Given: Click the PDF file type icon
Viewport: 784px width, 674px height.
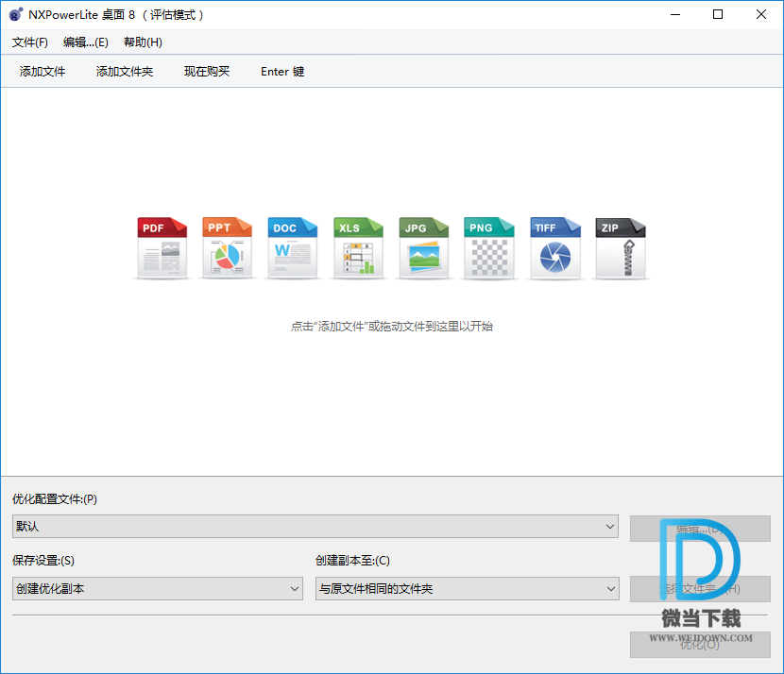Looking at the screenshot, I should click(162, 248).
